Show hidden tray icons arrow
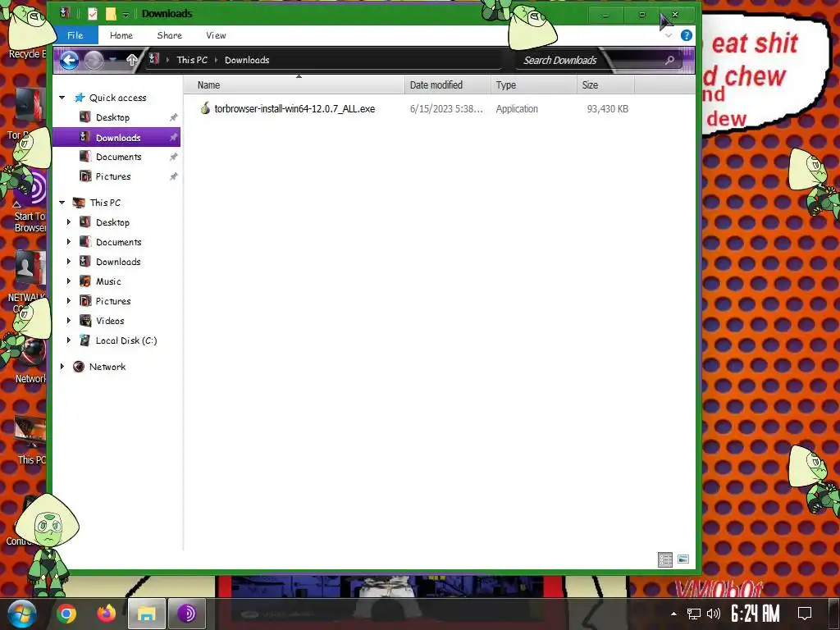840x630 pixels. [674, 614]
